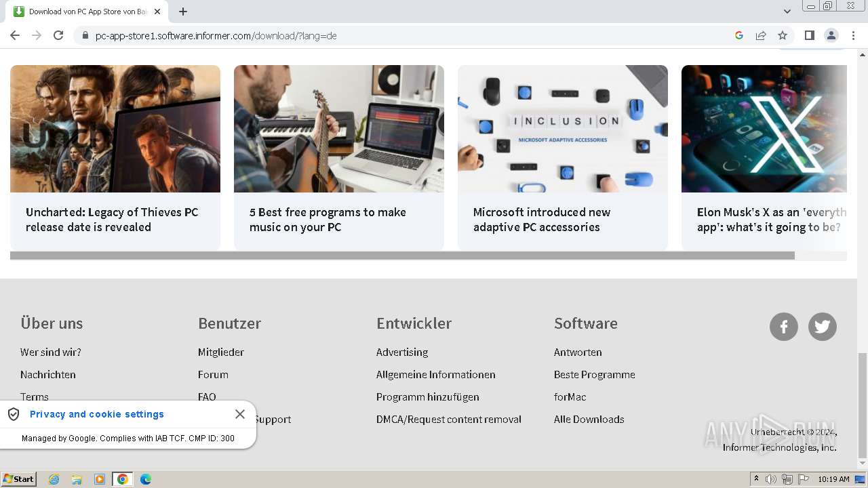Open the Chrome profile menu
The height and width of the screenshot is (488, 868).
(831, 35)
